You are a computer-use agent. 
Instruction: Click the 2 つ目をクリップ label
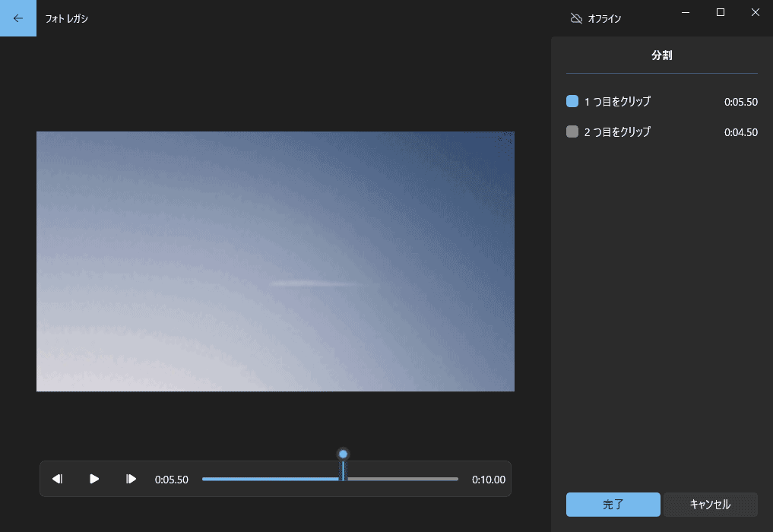point(617,132)
